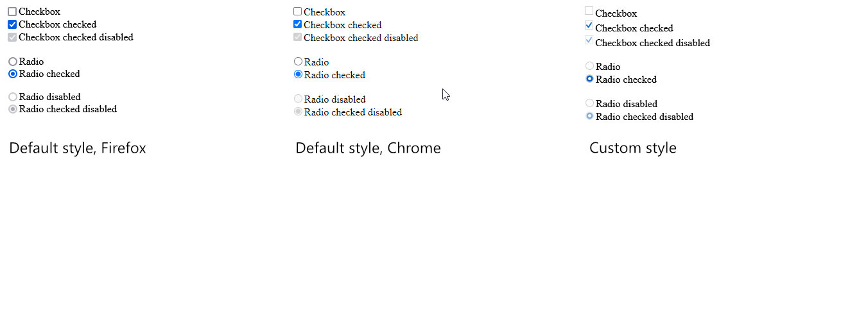Click 'Radio checked disabled' in Chrome column
The height and width of the screenshot is (313, 868).
(298, 112)
